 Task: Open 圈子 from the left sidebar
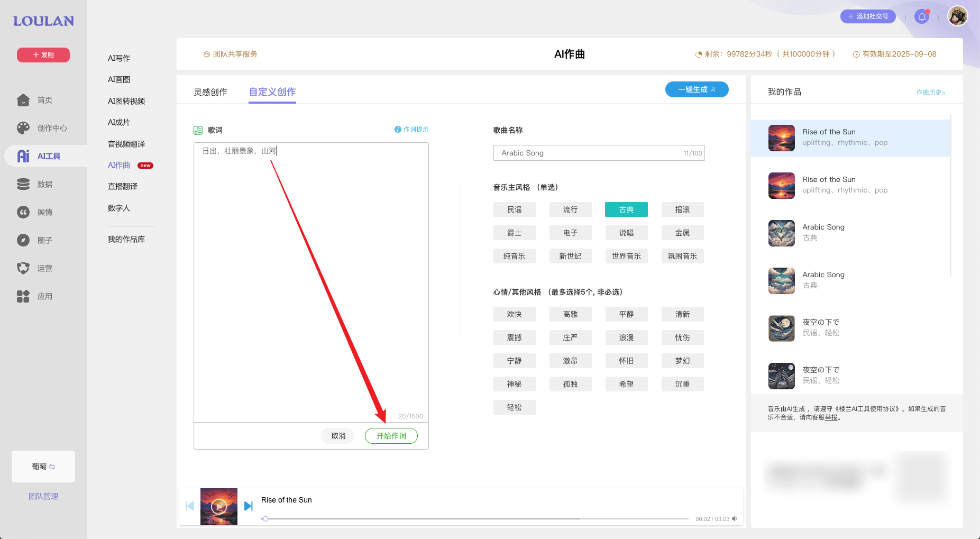click(x=44, y=240)
